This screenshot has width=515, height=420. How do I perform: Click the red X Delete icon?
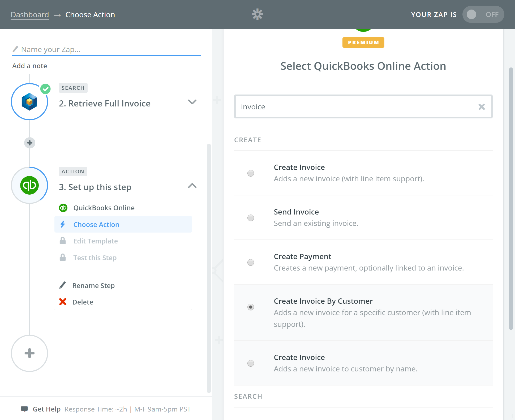coord(63,302)
